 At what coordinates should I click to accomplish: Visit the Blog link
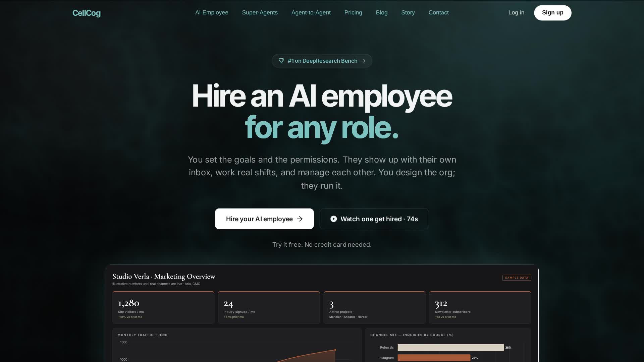tap(382, 12)
